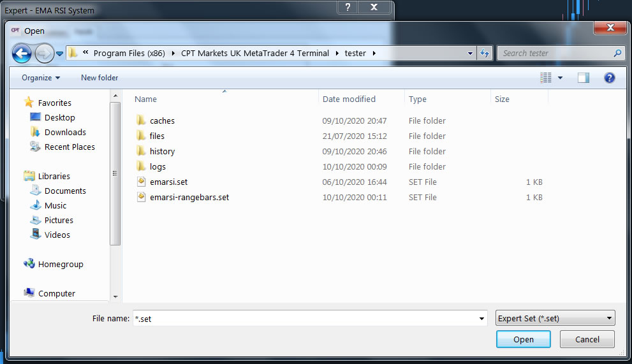Click the Refresh icon beside address bar
The height and width of the screenshot is (364, 632).
[485, 54]
